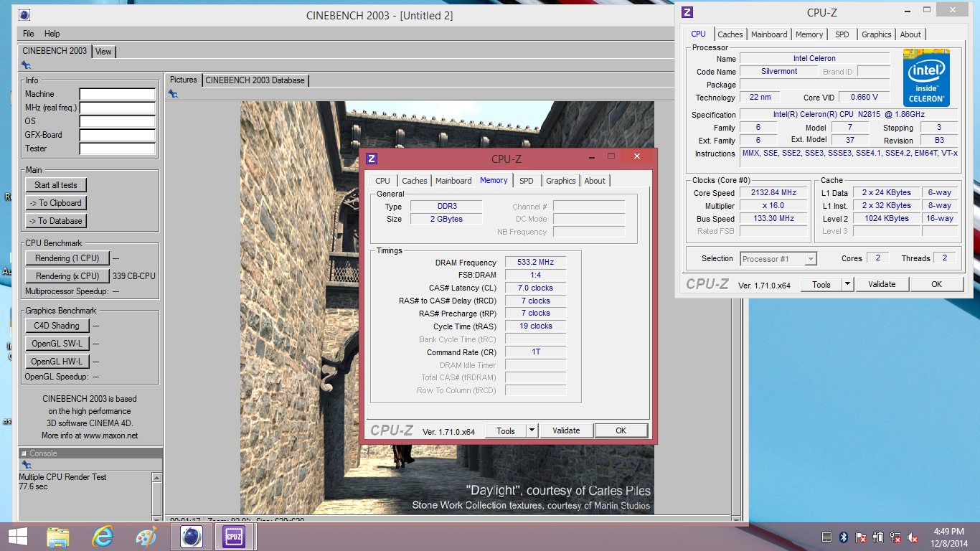Image resolution: width=980 pixels, height=551 pixels.
Task: Switch to CPU tab in the Memory CPU-Z window
Action: pyautogui.click(x=383, y=181)
